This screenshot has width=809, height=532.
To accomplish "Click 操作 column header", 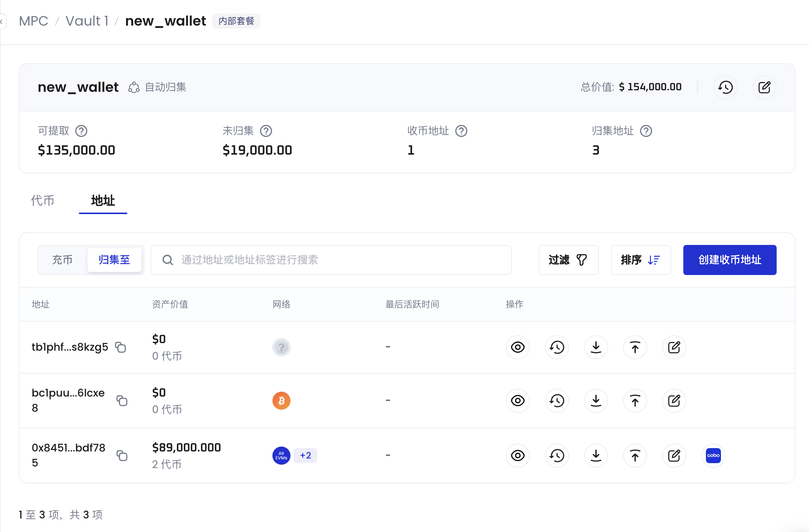I will click(515, 304).
